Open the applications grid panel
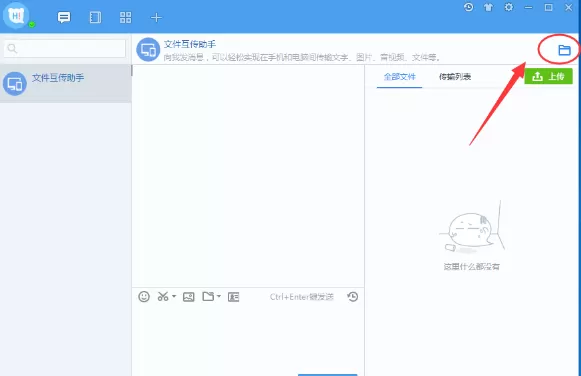 126,17
